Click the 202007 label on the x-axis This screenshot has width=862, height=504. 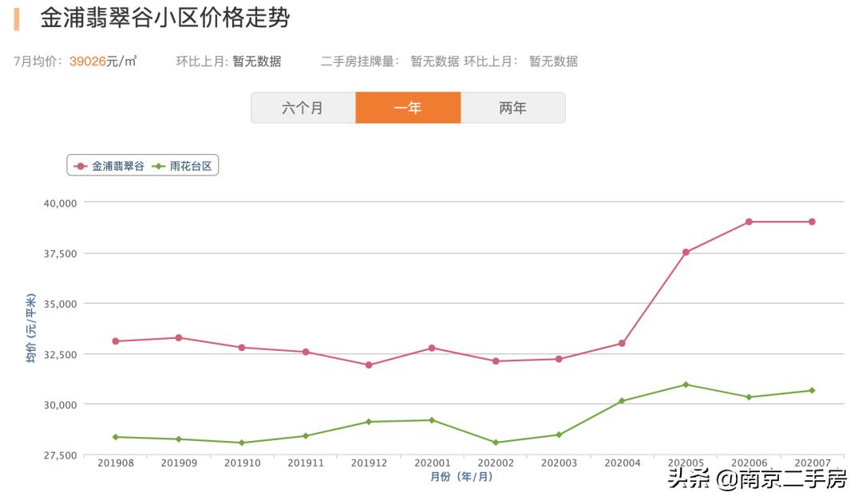(812, 462)
